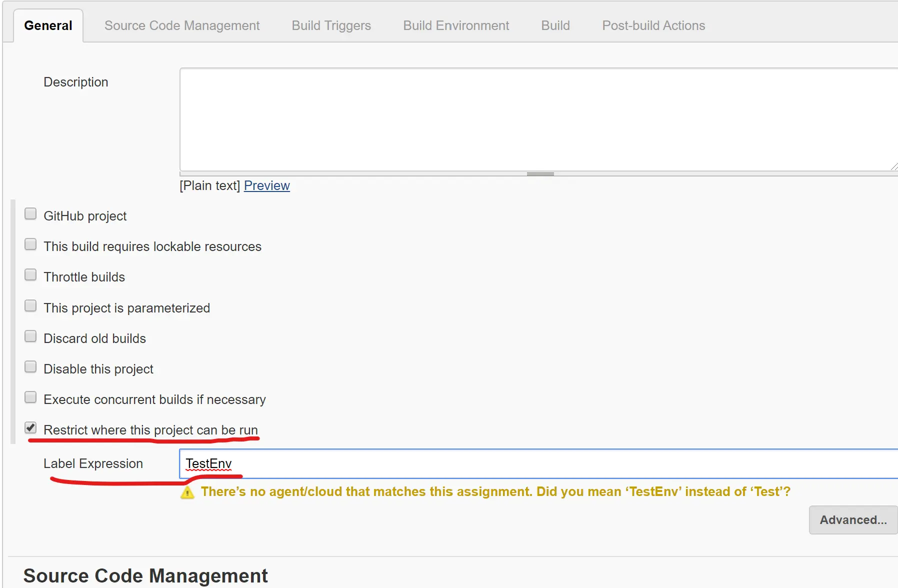Uncheck Restrict where this project can be run

(x=30, y=428)
